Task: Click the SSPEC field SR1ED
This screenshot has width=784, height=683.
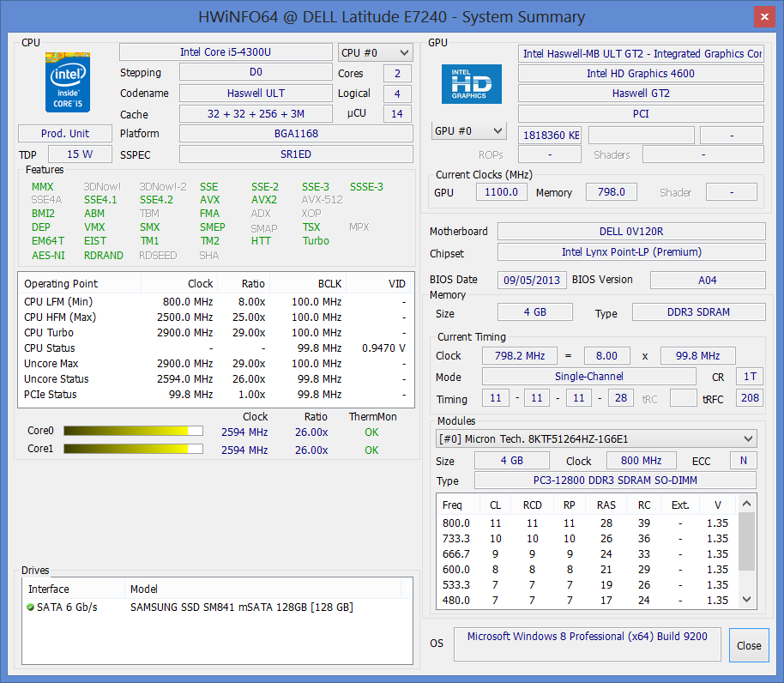Action: tap(296, 154)
